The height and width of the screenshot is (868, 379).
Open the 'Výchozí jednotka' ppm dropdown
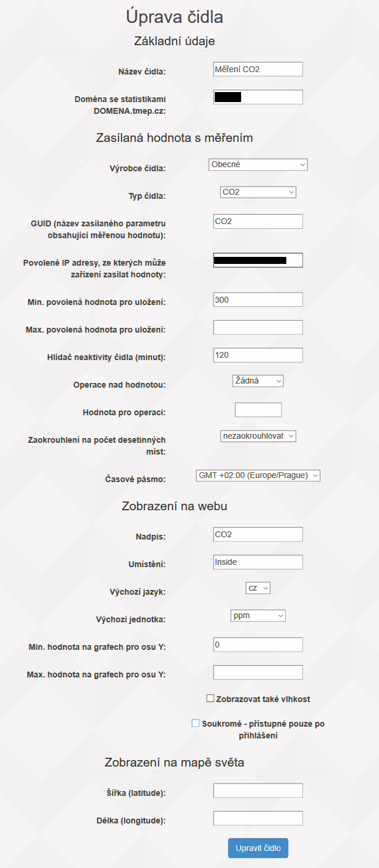pyautogui.click(x=258, y=615)
